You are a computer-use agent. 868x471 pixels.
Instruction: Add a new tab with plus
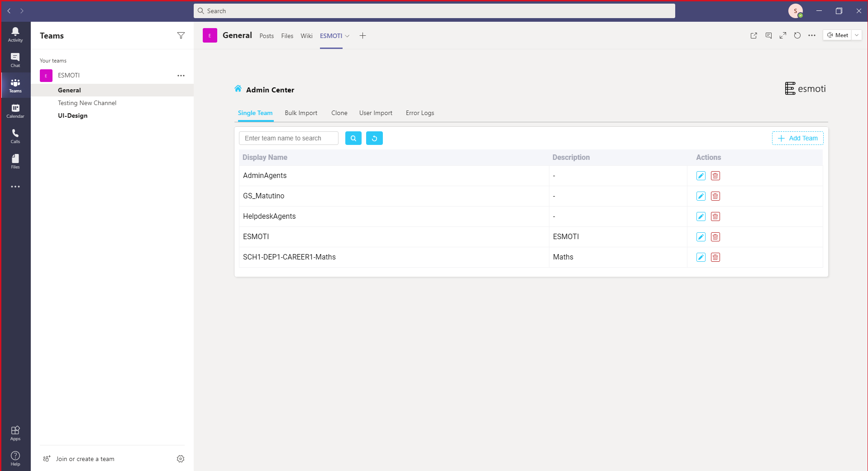coord(362,36)
